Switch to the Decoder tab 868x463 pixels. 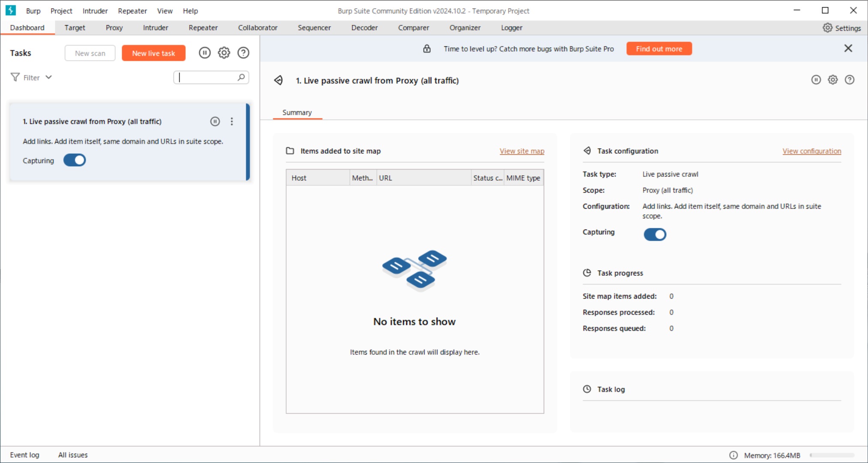(x=364, y=27)
